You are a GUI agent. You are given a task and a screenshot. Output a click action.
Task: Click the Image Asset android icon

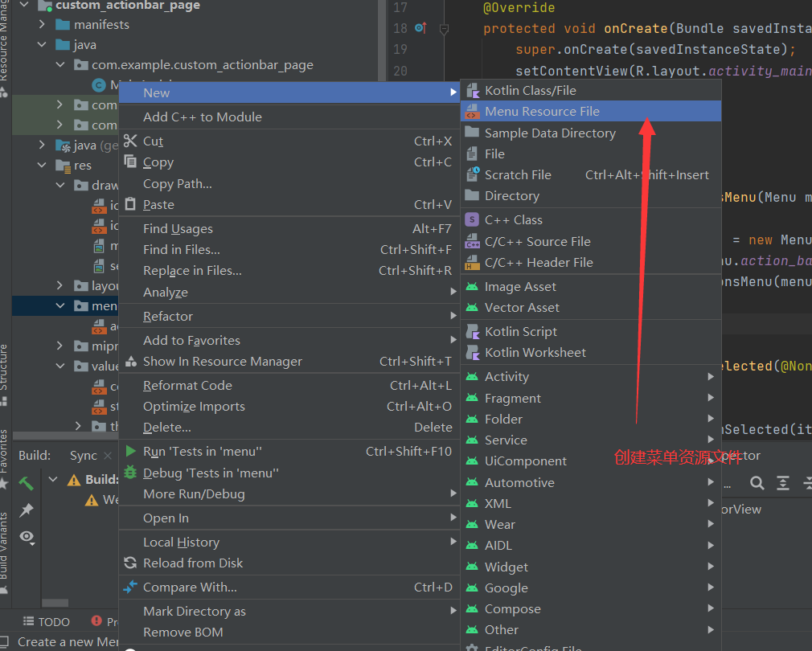tap(472, 287)
